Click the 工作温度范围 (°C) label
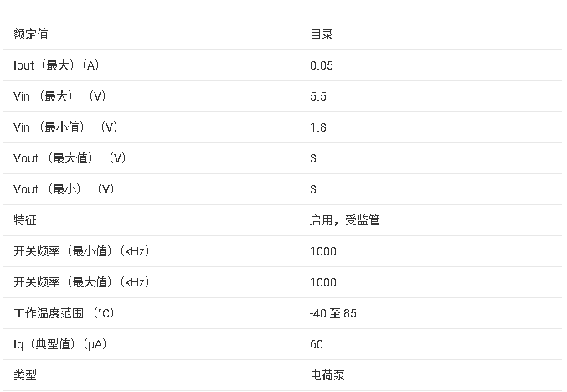The image size is (567, 392). (x=64, y=313)
